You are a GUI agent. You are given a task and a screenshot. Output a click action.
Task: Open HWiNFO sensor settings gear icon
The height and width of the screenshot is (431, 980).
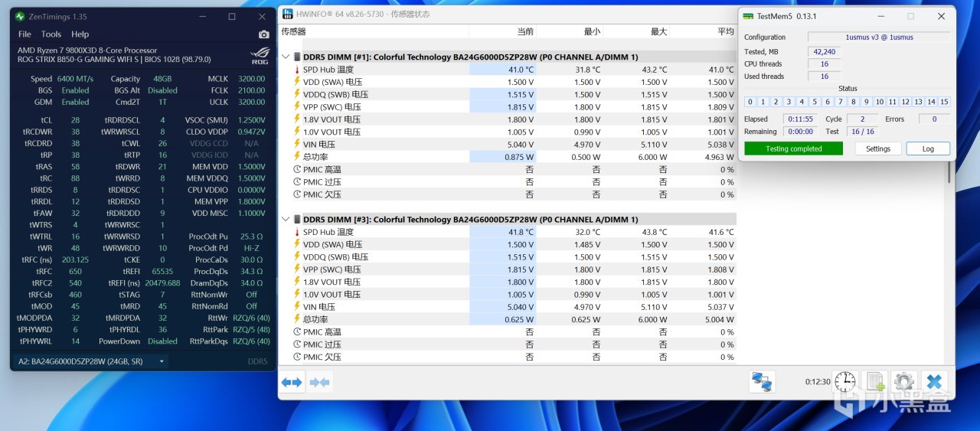903,381
